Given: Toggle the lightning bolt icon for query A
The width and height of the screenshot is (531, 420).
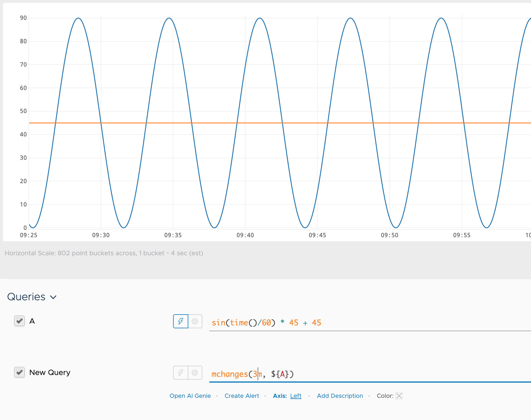Looking at the screenshot, I should (x=181, y=321).
